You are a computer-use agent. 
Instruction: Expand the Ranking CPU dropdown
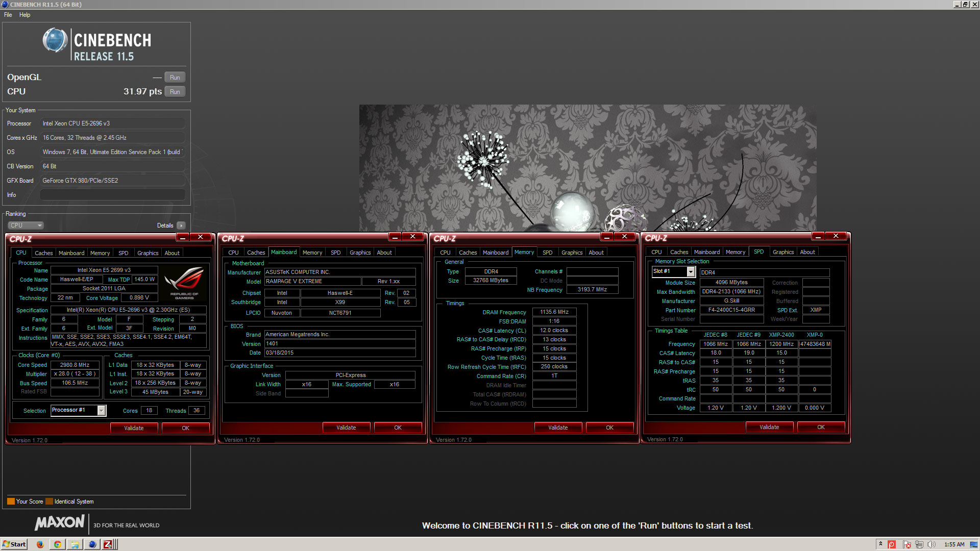pyautogui.click(x=26, y=226)
